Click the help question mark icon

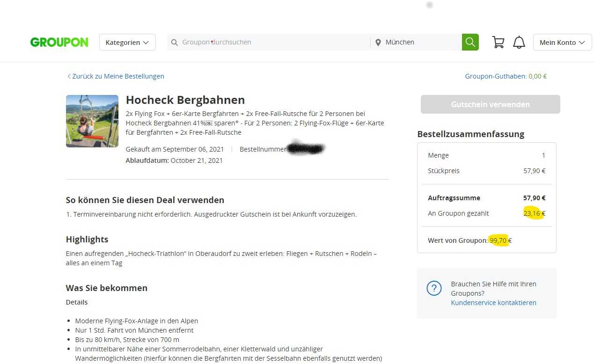434,288
